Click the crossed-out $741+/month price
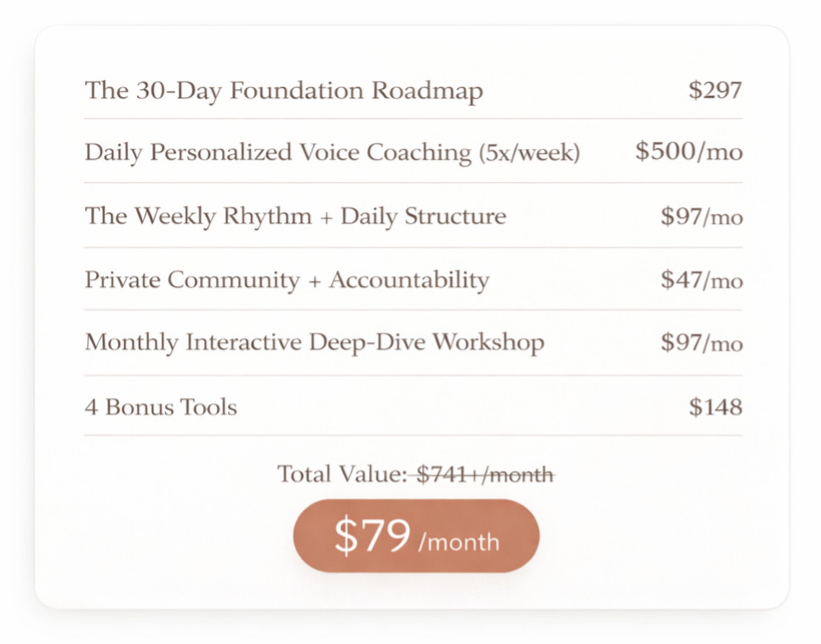This screenshot has width=821, height=644. click(485, 475)
